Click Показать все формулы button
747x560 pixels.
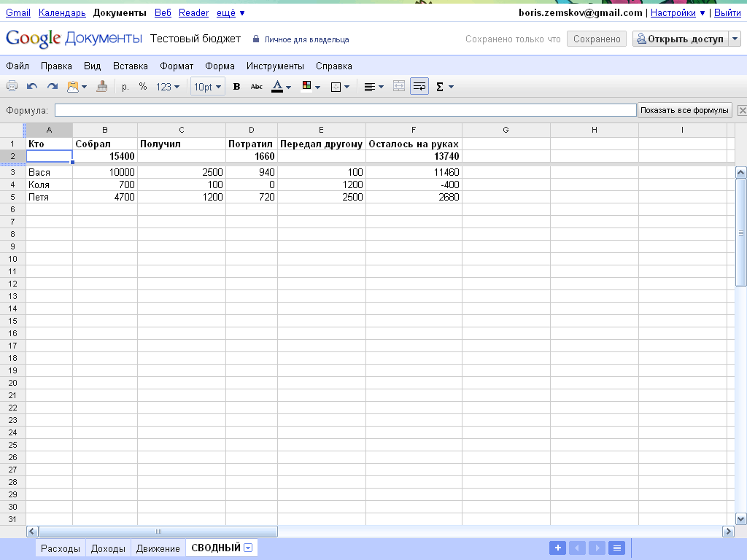pyautogui.click(x=684, y=110)
